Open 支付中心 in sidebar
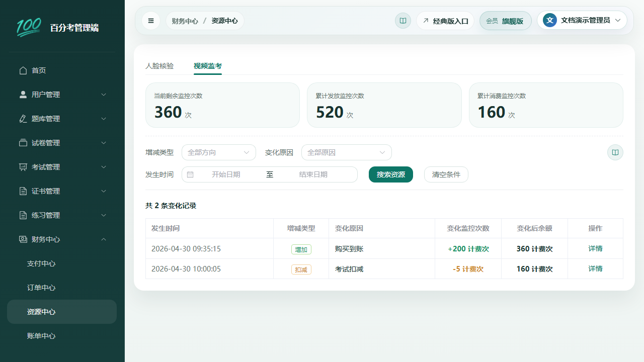644x362 pixels. point(62,263)
